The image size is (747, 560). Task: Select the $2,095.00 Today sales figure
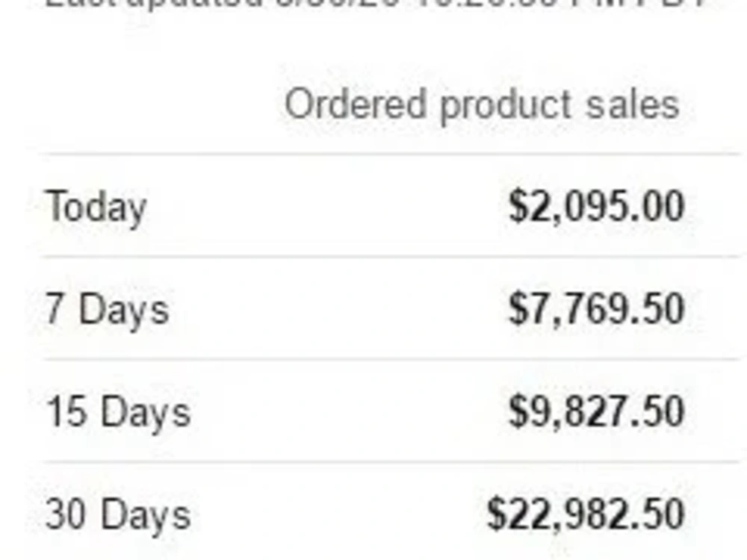596,206
